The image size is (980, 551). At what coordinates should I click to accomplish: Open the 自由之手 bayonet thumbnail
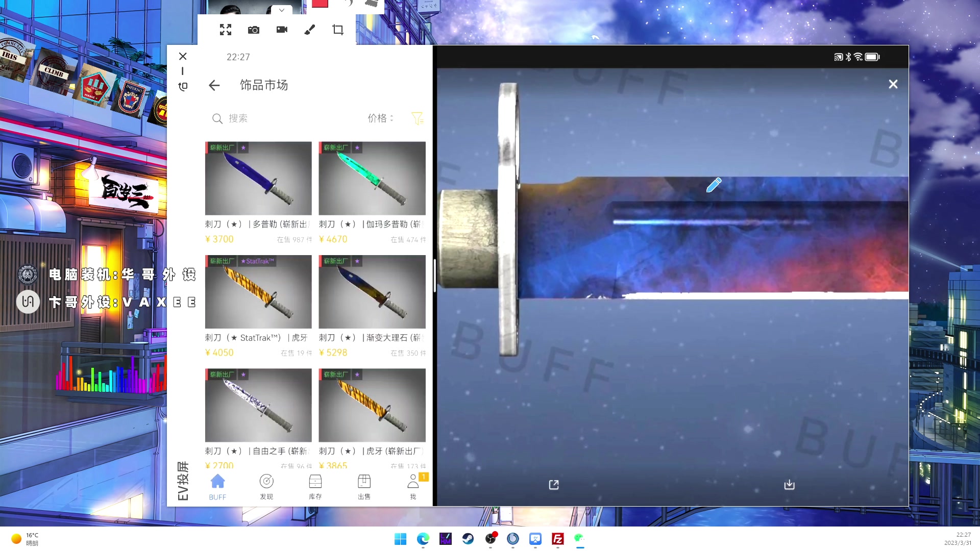[x=258, y=405]
